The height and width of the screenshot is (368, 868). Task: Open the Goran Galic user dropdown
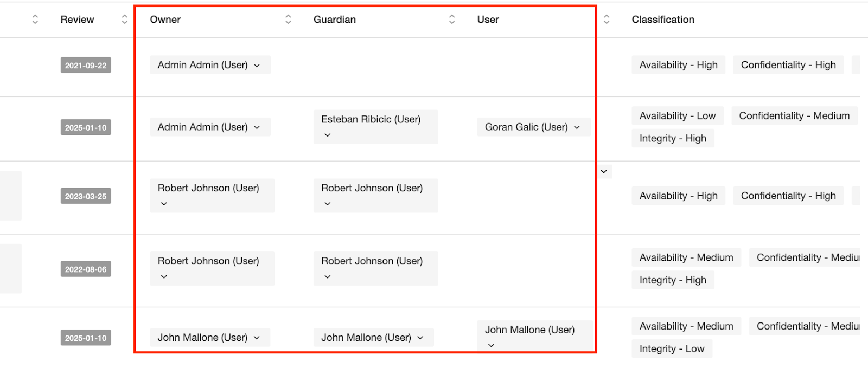(x=533, y=127)
